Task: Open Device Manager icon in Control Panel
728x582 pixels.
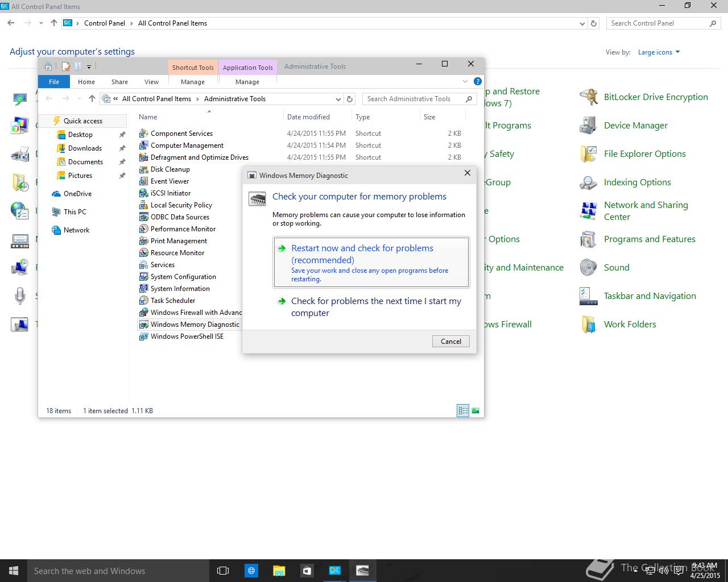Action: 588,126
